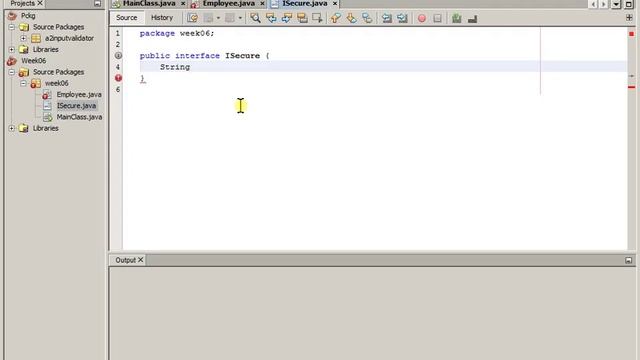The width and height of the screenshot is (640, 360).
Task: Minimize the Projects panel
Action: 97,3
